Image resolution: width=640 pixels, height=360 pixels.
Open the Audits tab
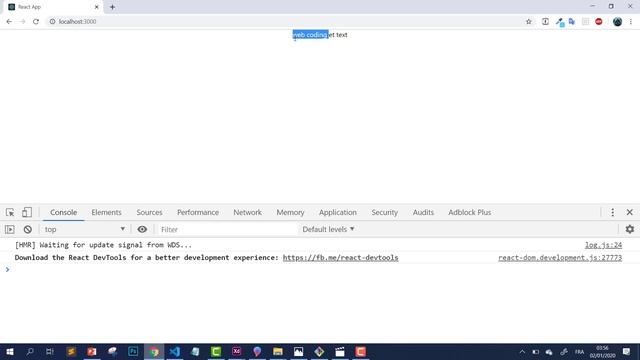423,212
